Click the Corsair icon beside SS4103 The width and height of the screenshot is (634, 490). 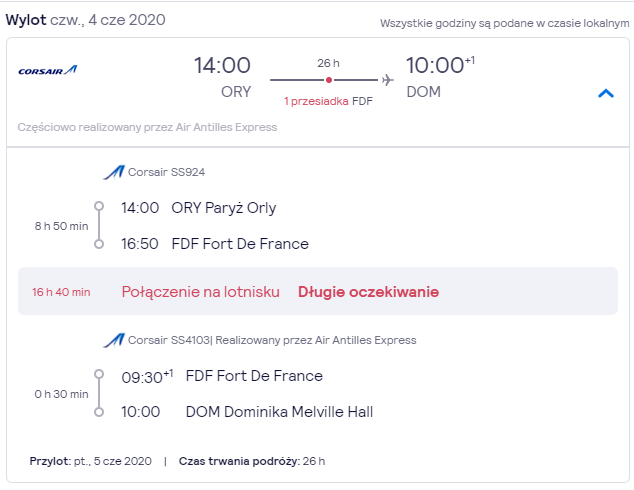click(x=114, y=340)
